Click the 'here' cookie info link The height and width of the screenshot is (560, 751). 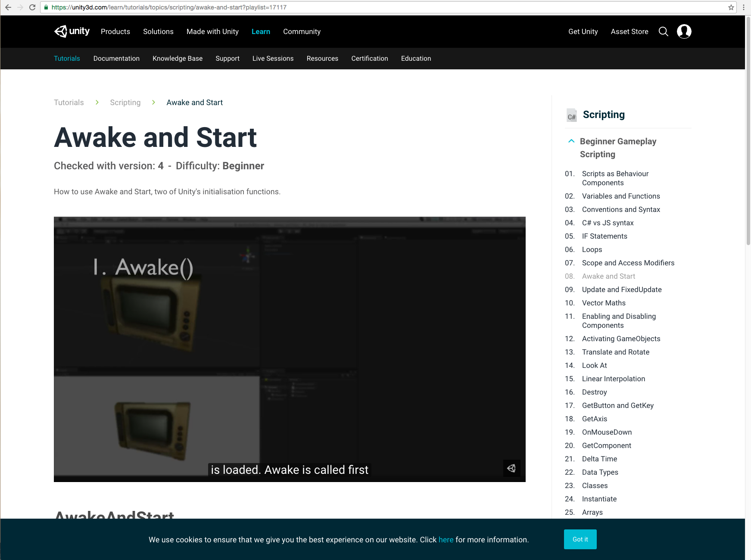pos(446,540)
